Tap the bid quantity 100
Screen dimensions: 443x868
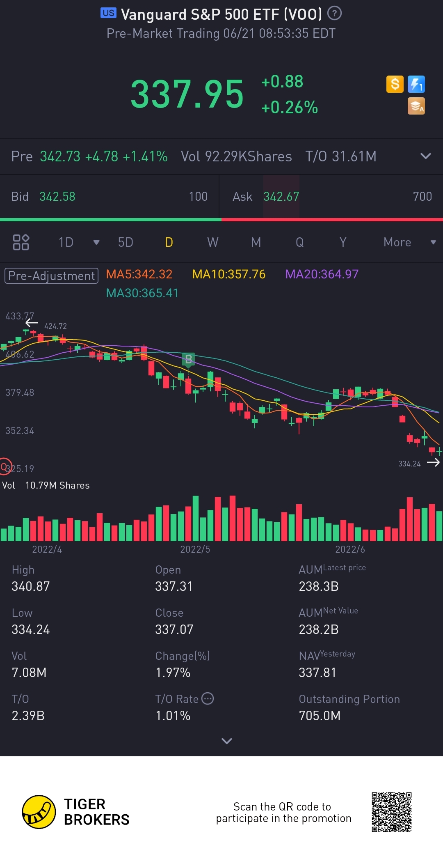coord(198,197)
